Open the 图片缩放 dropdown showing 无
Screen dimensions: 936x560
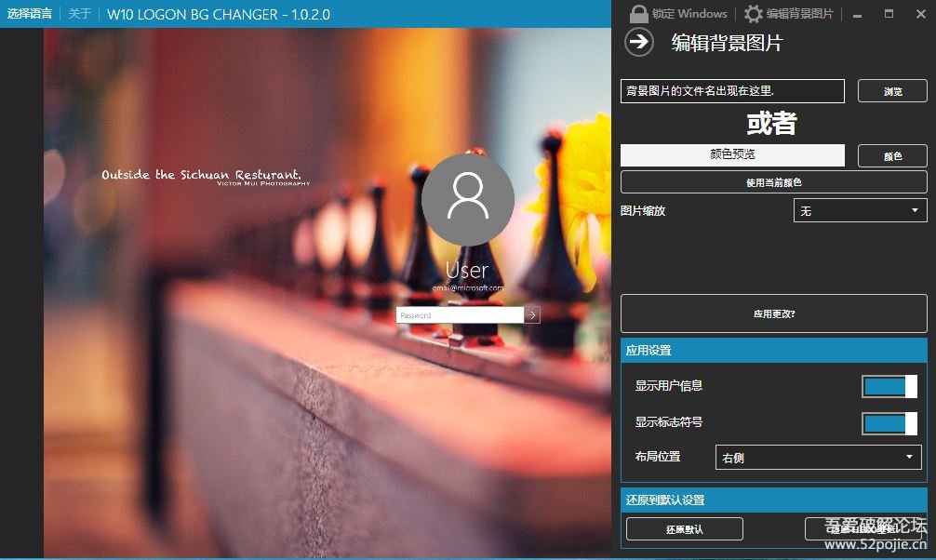(x=861, y=211)
